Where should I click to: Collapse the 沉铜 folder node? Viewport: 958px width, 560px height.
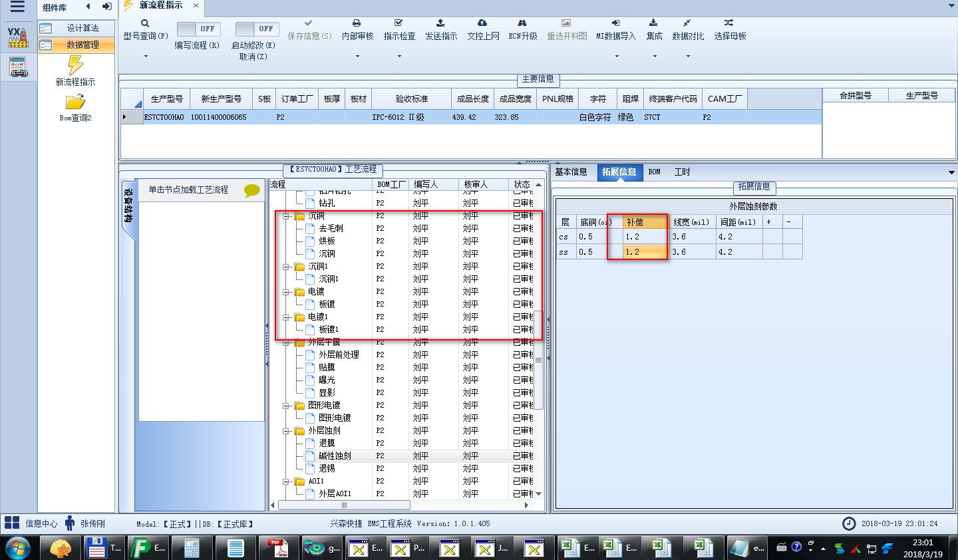pos(286,216)
